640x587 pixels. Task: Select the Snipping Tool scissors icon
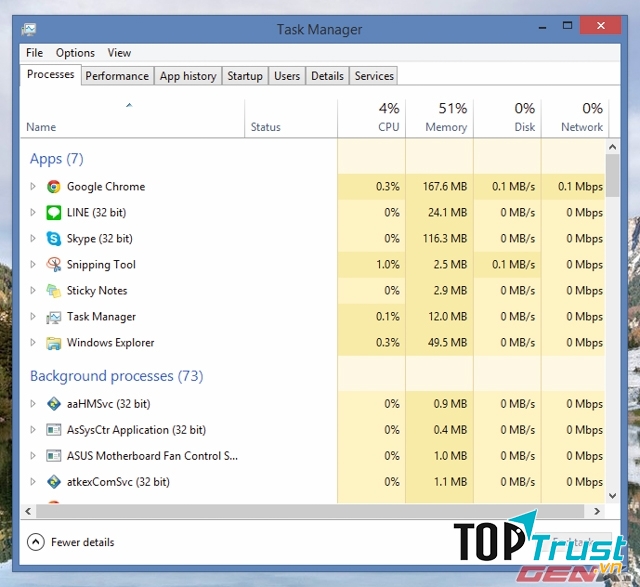54,265
